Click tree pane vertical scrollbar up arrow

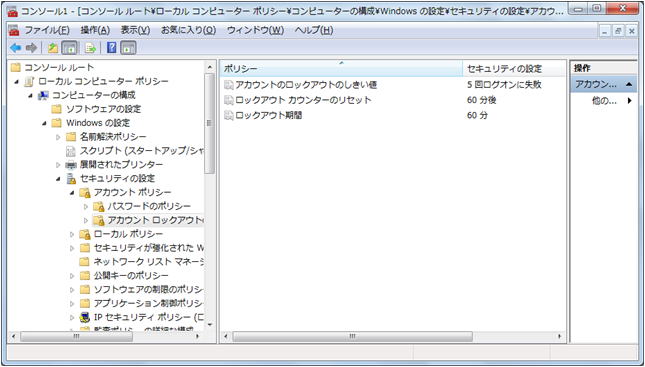(210, 67)
